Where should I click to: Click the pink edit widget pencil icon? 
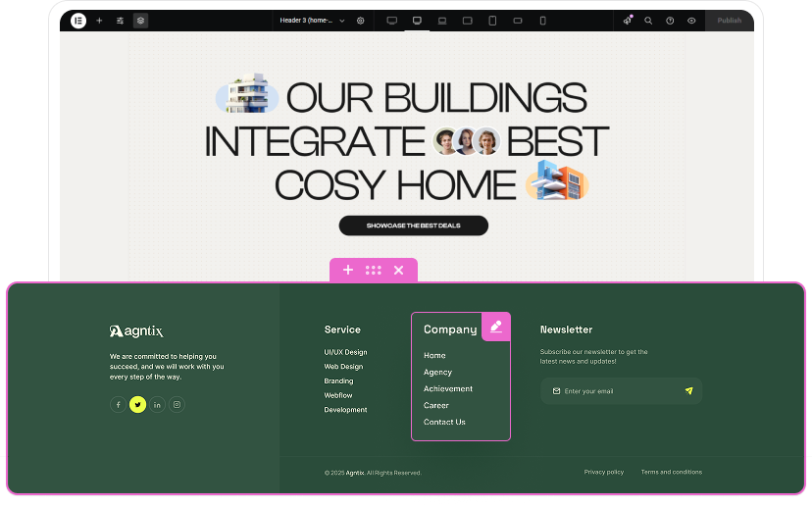[496, 327]
